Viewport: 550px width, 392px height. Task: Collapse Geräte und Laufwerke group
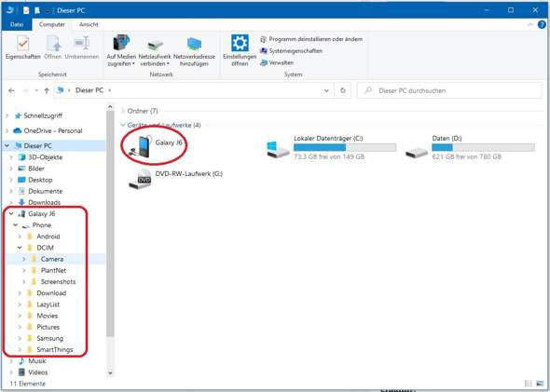click(x=123, y=125)
